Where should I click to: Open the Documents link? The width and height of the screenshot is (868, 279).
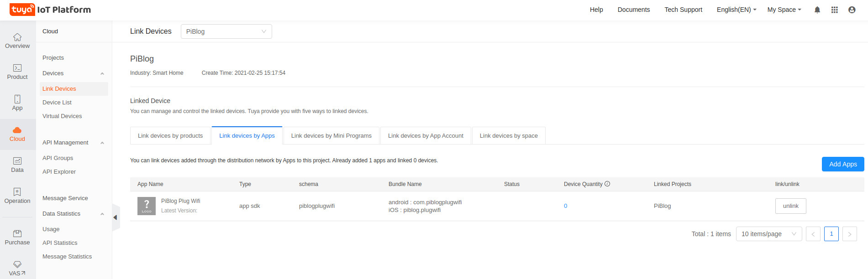pos(634,10)
